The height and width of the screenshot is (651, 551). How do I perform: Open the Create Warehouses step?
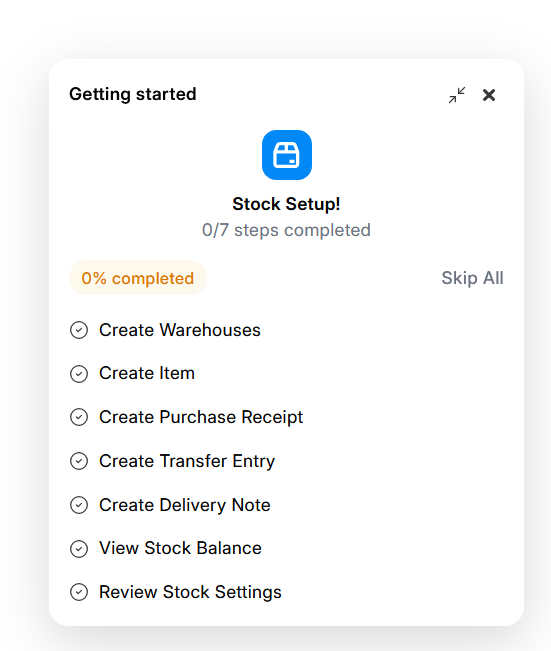[180, 330]
